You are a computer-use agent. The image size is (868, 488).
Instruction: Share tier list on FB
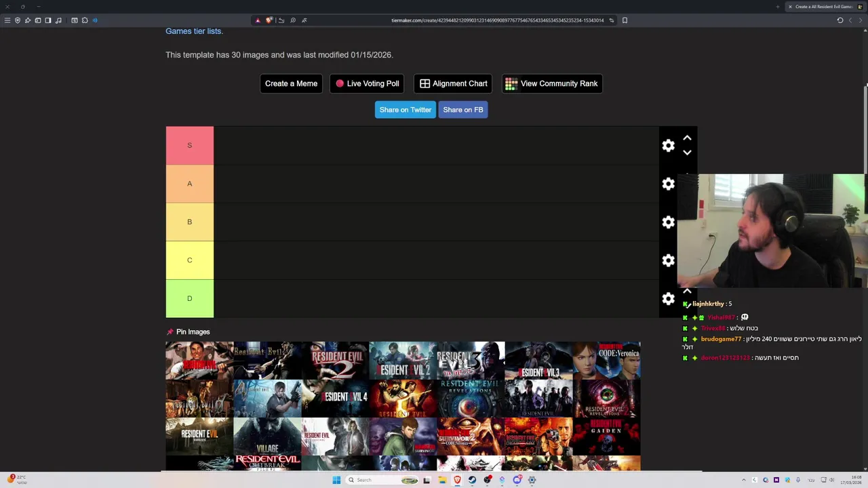pyautogui.click(x=463, y=110)
